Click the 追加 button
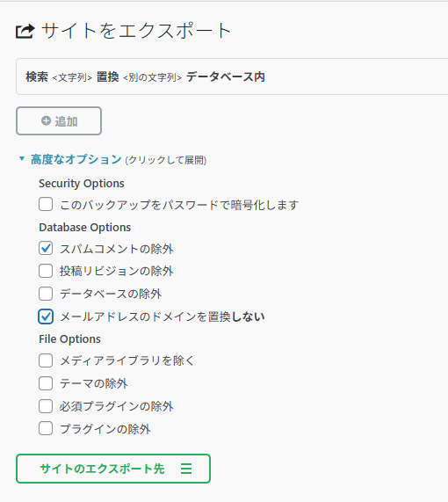Viewport: 448px width, 502px height. pos(59,120)
